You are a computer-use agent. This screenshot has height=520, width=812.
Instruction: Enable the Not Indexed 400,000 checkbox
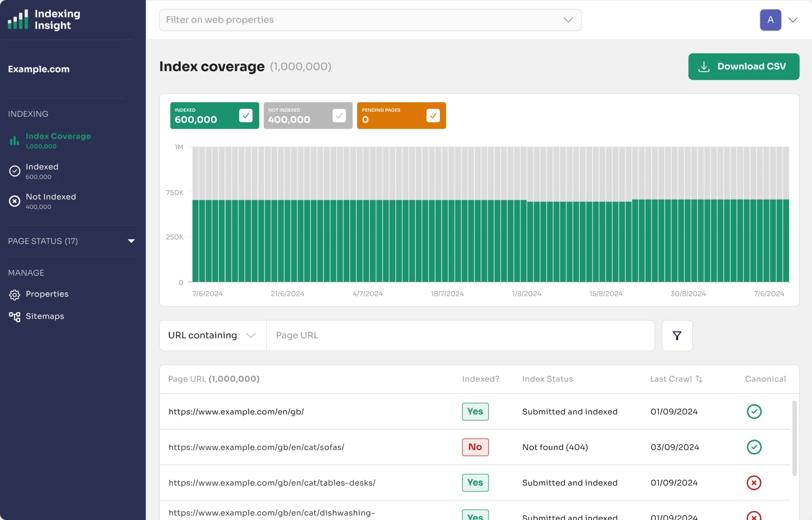[x=340, y=115]
